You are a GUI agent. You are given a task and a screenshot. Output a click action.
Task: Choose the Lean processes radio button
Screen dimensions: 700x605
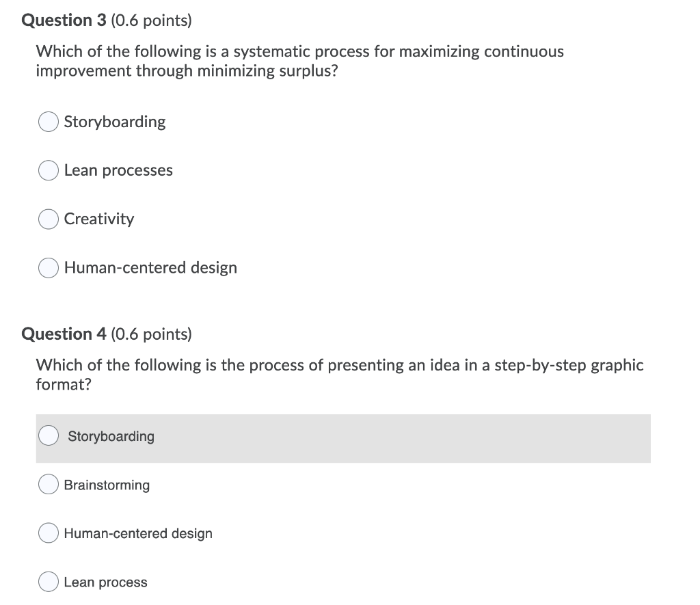(x=49, y=170)
